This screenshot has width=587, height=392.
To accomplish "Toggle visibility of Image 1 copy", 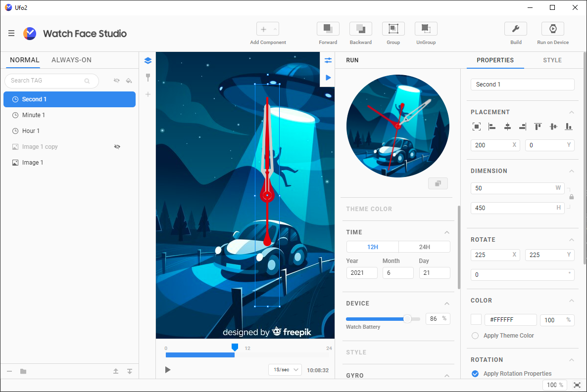I will point(117,147).
